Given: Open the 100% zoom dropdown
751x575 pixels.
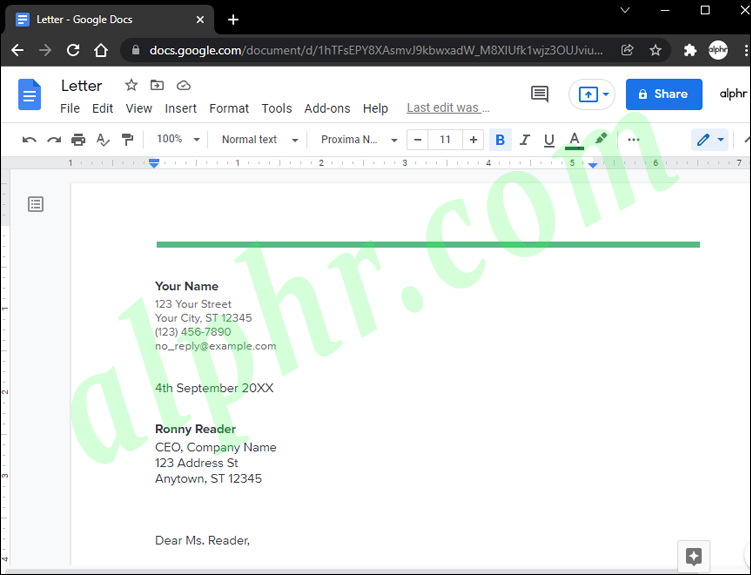Looking at the screenshot, I should pyautogui.click(x=178, y=139).
